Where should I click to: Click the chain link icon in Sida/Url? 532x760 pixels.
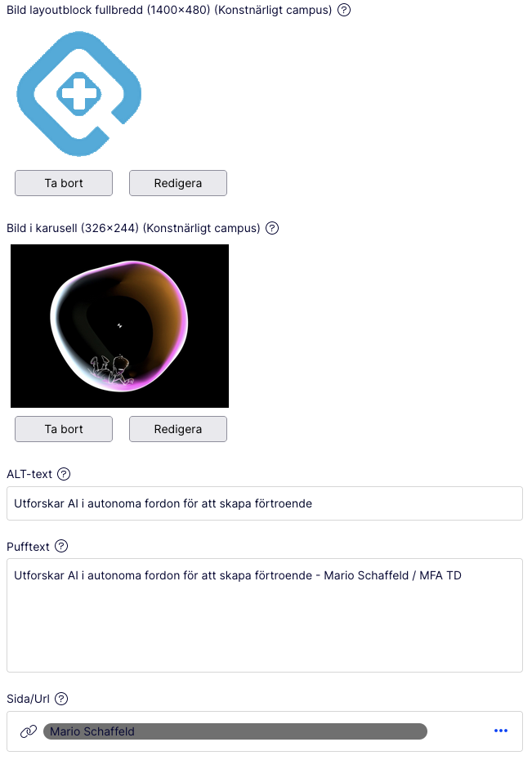[29, 731]
